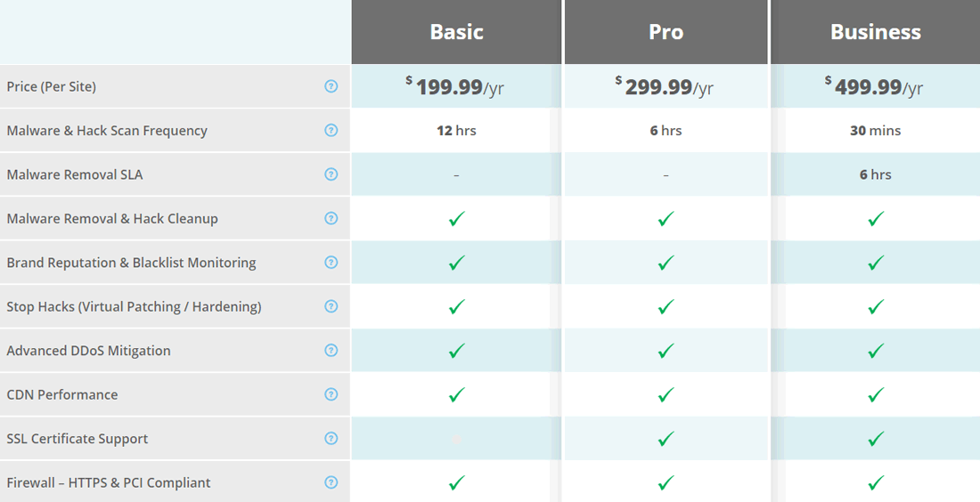Image resolution: width=980 pixels, height=502 pixels.
Task: Click Basic checkmark for Malware Removal & Hack Cleanup
Action: 456,218
